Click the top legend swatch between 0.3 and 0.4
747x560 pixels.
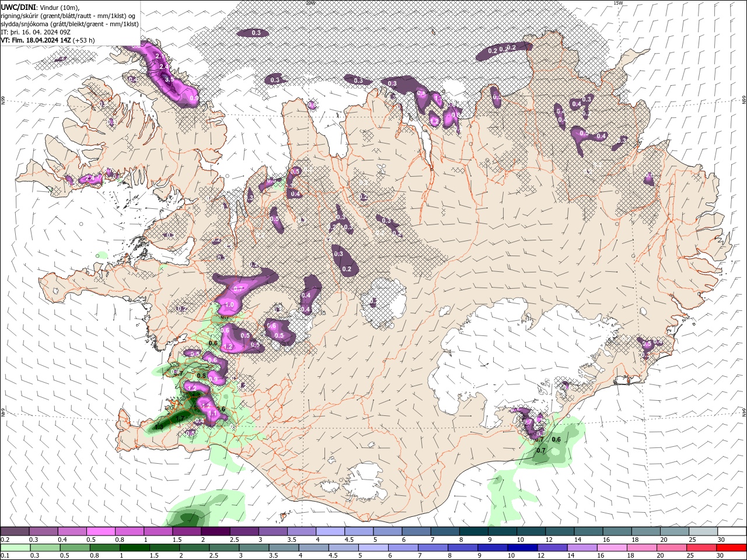[43, 531]
